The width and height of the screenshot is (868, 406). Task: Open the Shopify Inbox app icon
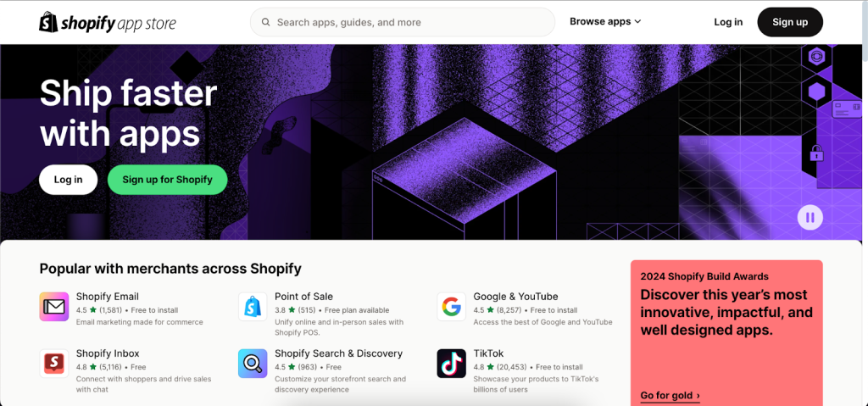54,364
